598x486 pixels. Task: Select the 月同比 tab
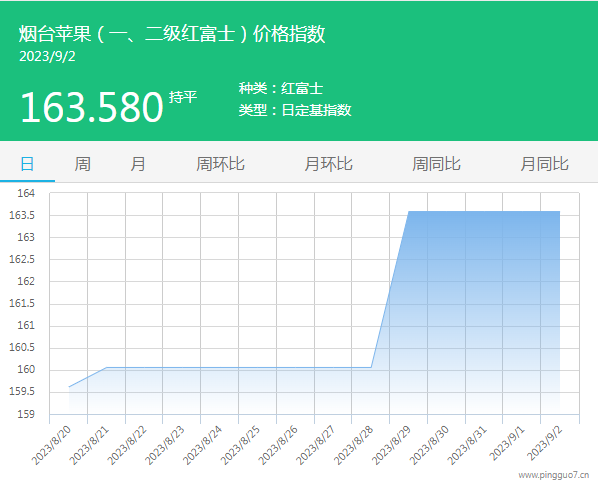545,164
